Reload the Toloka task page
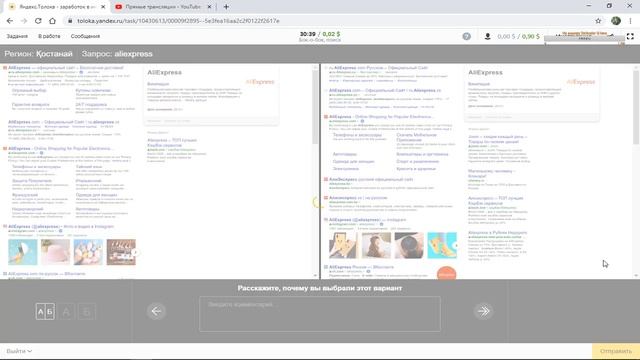640x360 pixels. point(38,21)
